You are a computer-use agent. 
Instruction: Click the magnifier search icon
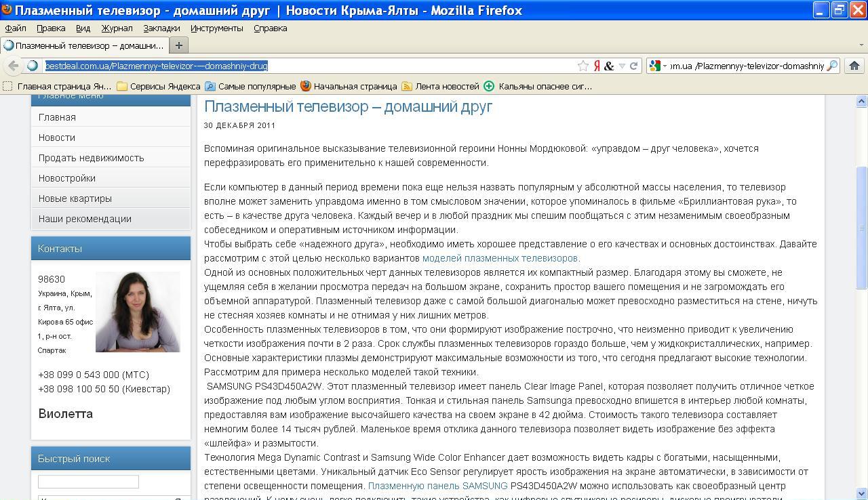click(x=832, y=66)
